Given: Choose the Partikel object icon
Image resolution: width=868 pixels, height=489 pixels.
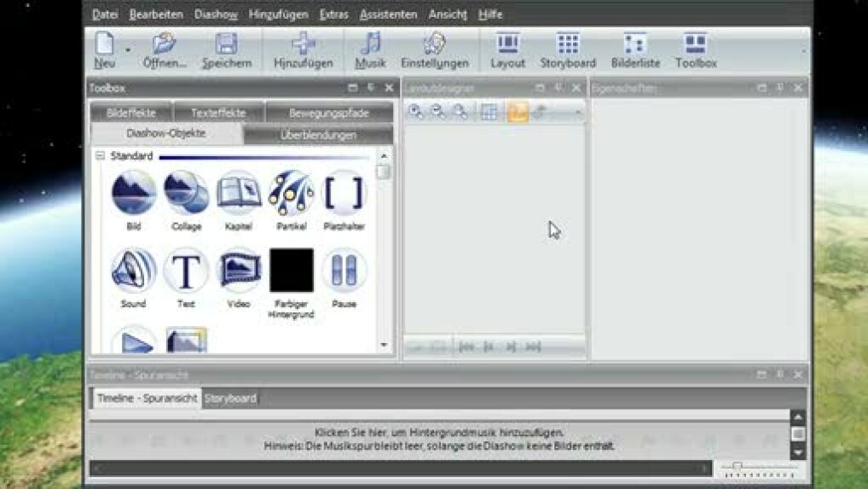Looking at the screenshot, I should pyautogui.click(x=291, y=193).
